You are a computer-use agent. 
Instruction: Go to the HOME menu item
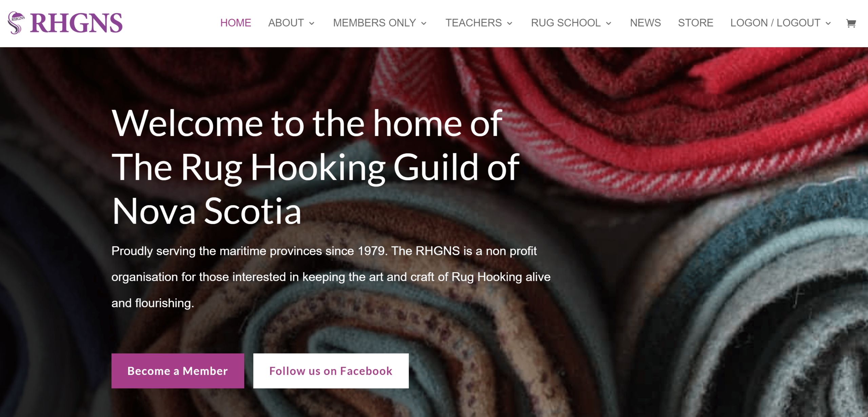[x=236, y=23]
